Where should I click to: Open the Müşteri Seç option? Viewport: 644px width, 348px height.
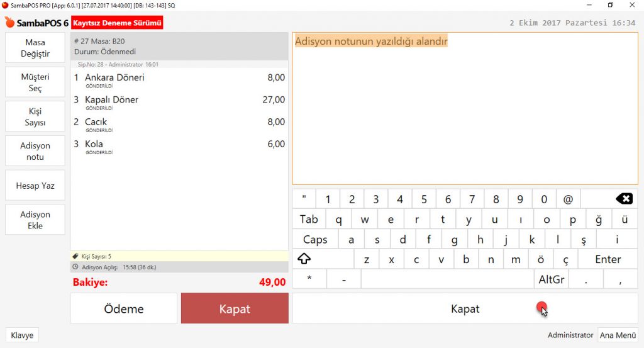click(x=35, y=82)
